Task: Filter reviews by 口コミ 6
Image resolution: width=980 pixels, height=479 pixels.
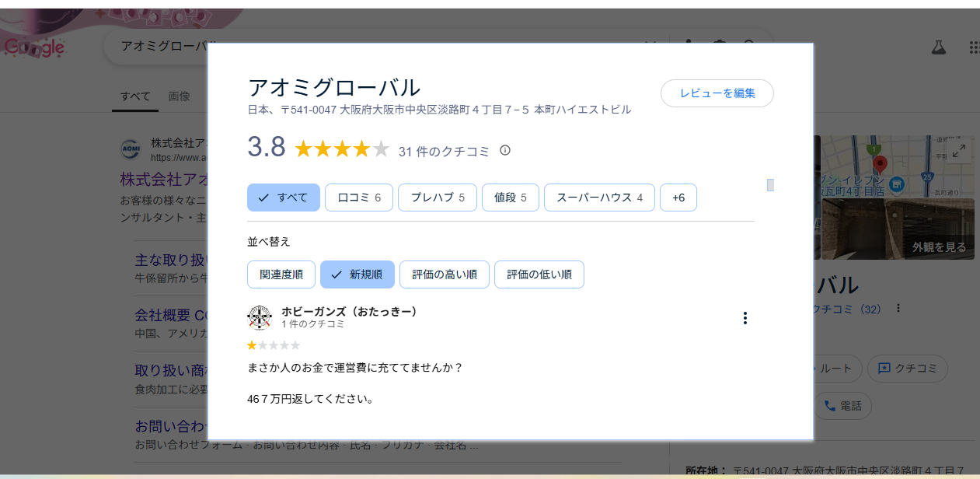Action: click(359, 198)
